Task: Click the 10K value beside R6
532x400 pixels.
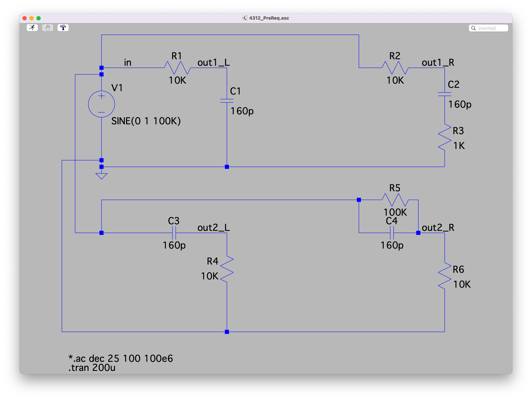Action: pos(462,284)
